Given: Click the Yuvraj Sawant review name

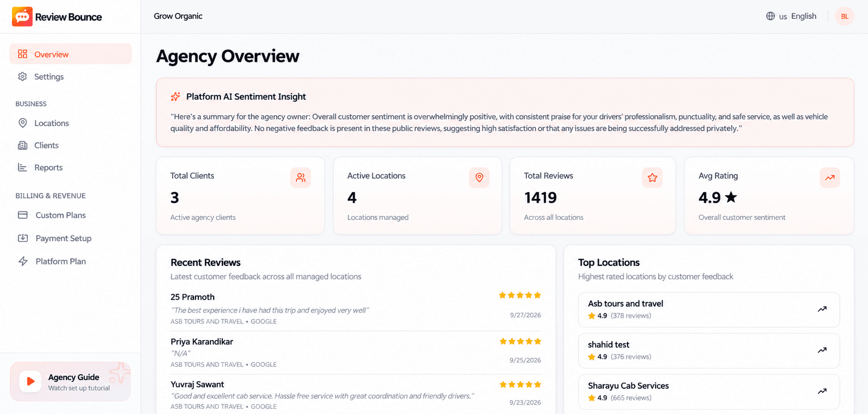Looking at the screenshot, I should pos(197,384).
